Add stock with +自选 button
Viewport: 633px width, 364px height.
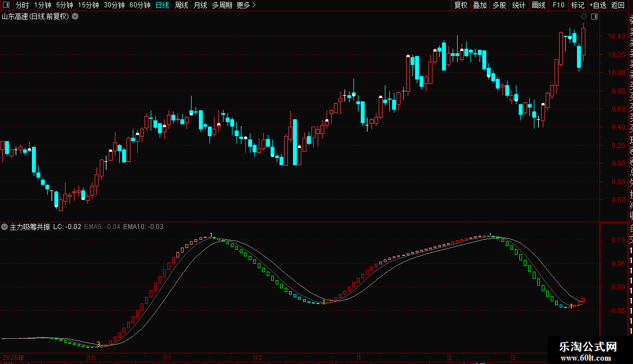598,5
